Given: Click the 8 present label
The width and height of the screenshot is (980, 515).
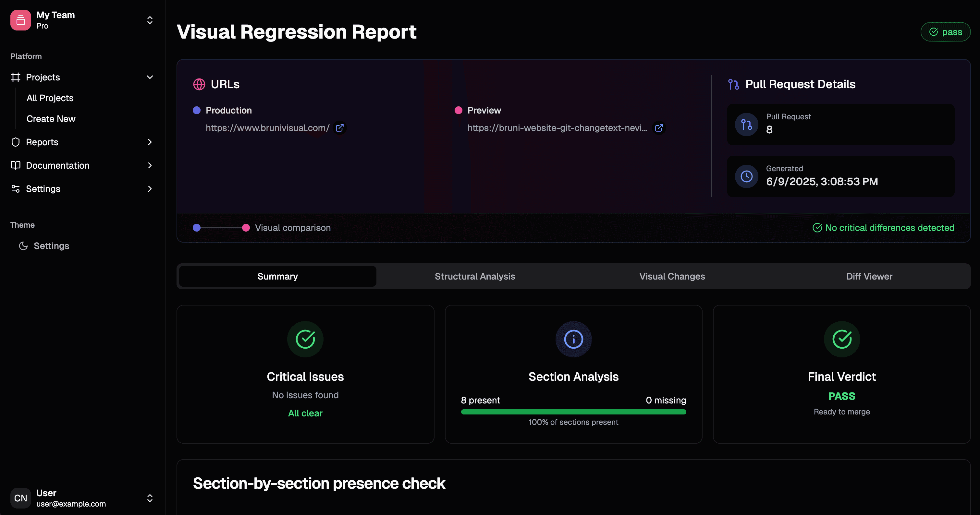Looking at the screenshot, I should (480, 400).
